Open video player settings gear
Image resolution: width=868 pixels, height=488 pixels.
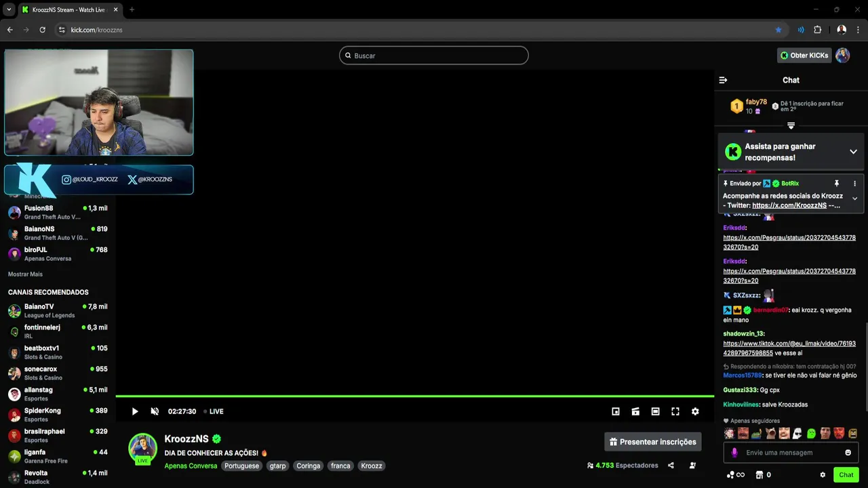[x=695, y=411]
